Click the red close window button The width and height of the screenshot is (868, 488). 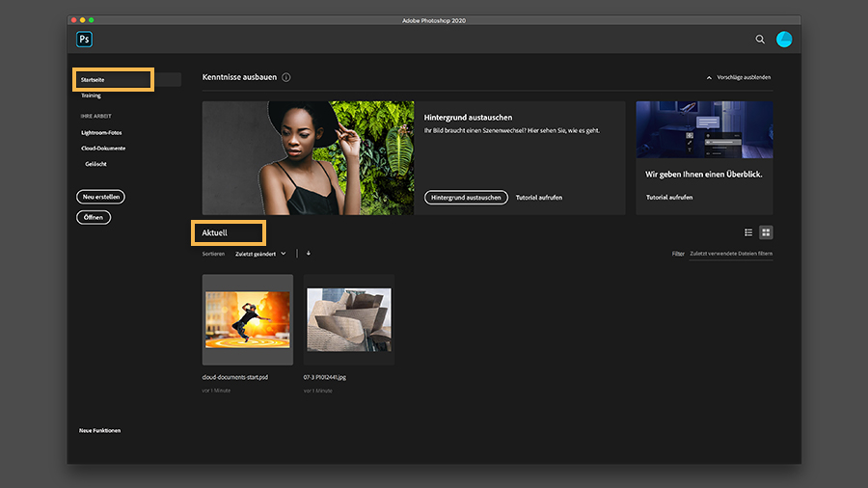[73, 20]
